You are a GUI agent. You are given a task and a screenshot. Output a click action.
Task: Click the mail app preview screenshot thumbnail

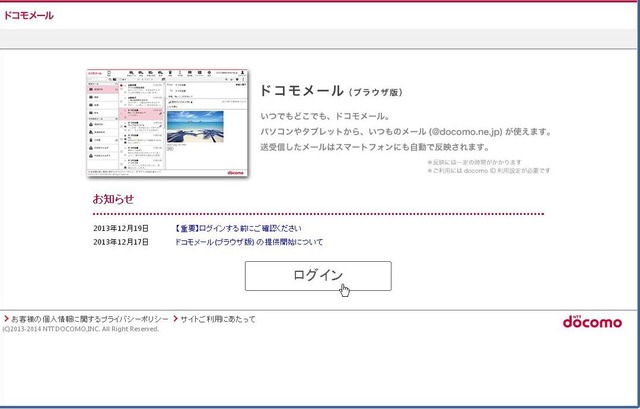167,123
